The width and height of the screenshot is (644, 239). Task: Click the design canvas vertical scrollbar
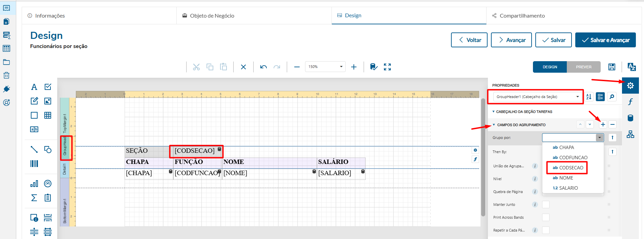pyautogui.click(x=483, y=157)
